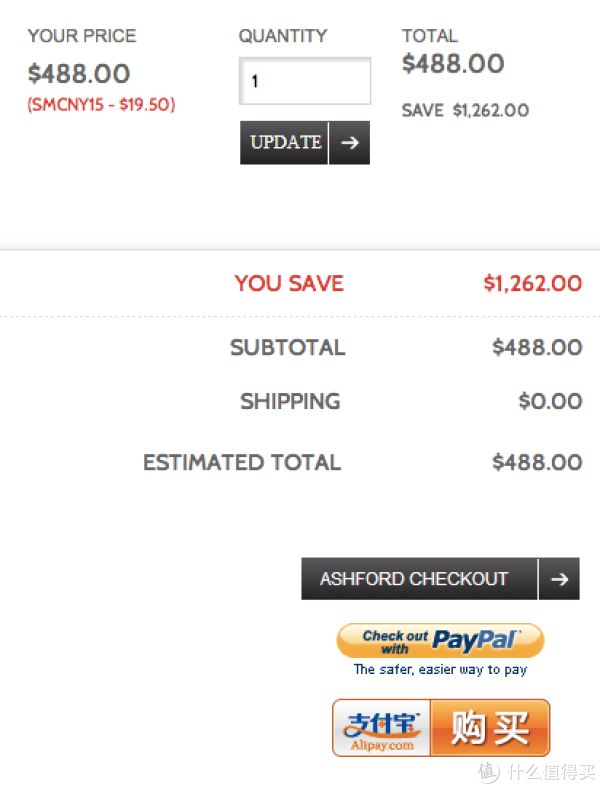Click the orange 购买 buy button
The height and width of the screenshot is (789, 600).
point(490,728)
